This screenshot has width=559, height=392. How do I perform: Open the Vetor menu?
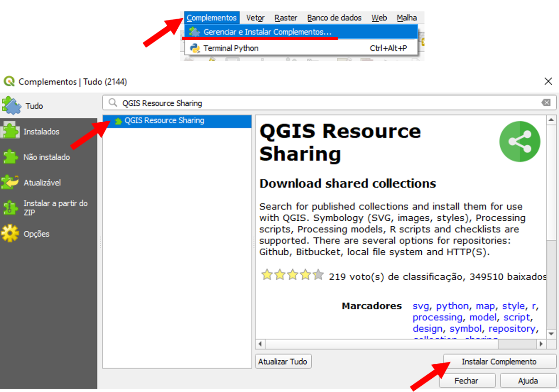(255, 18)
